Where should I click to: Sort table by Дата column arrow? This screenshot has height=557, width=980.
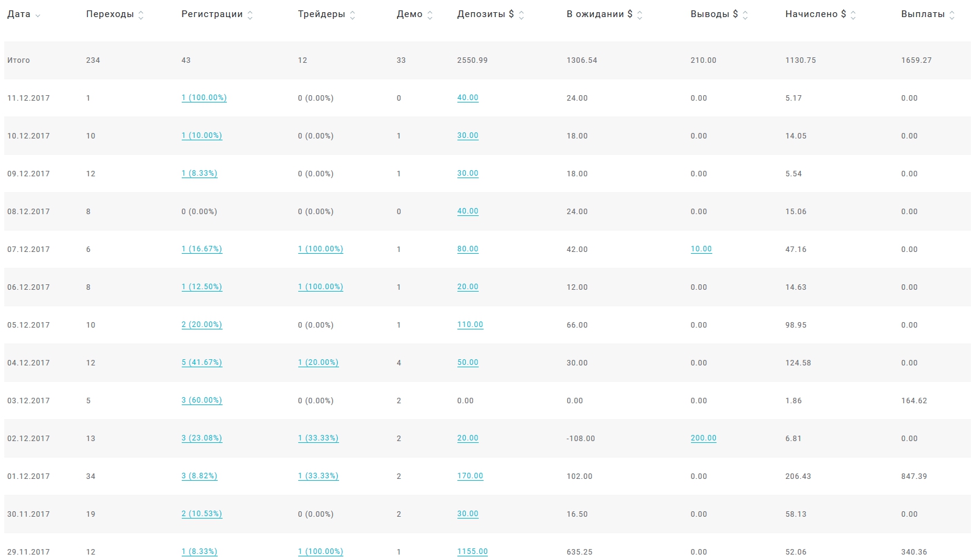tap(38, 15)
